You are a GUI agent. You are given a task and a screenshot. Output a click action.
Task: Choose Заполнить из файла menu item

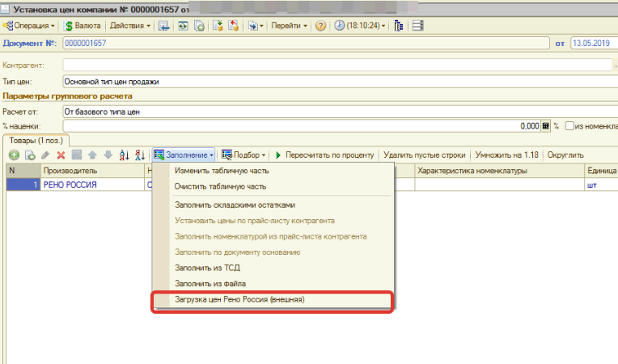[273, 284]
